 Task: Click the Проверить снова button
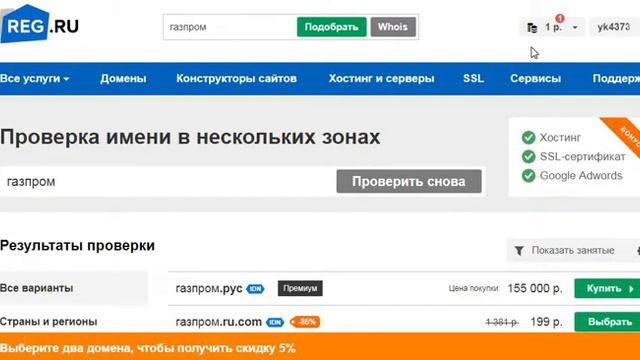tap(409, 181)
